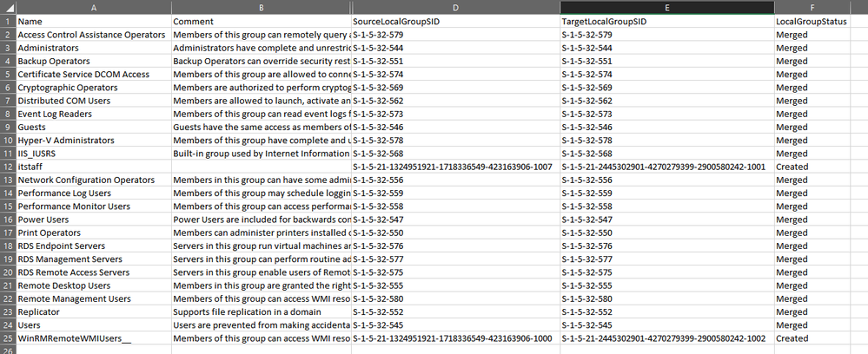Select the Backup Operators name cell

click(94, 61)
